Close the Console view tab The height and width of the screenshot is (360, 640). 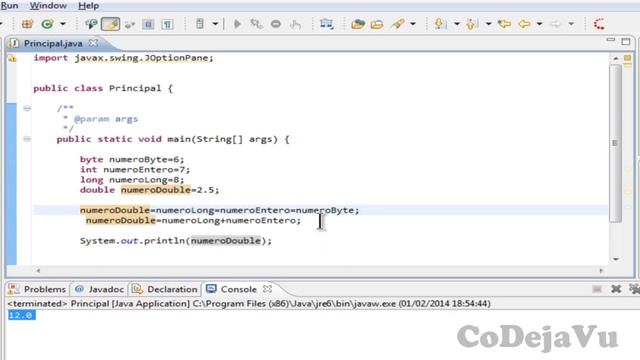click(x=267, y=289)
